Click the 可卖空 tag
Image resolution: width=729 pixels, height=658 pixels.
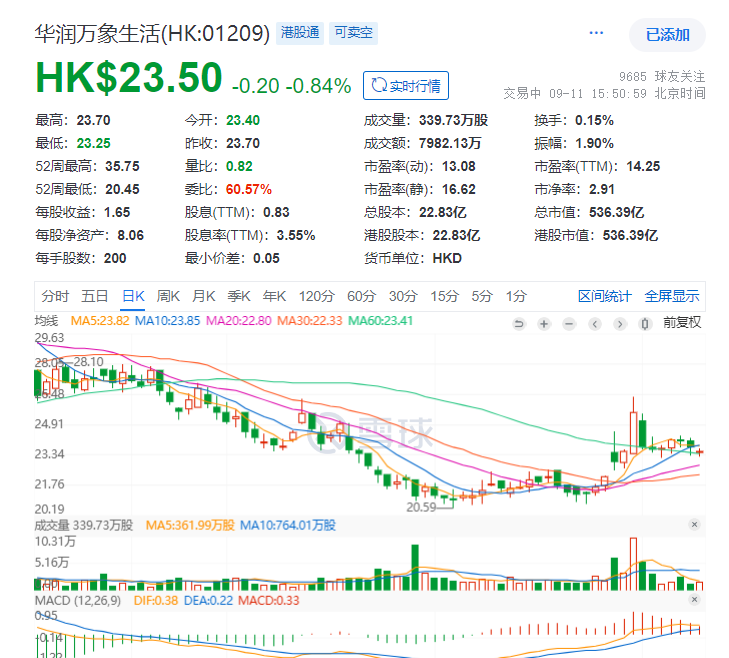click(353, 33)
